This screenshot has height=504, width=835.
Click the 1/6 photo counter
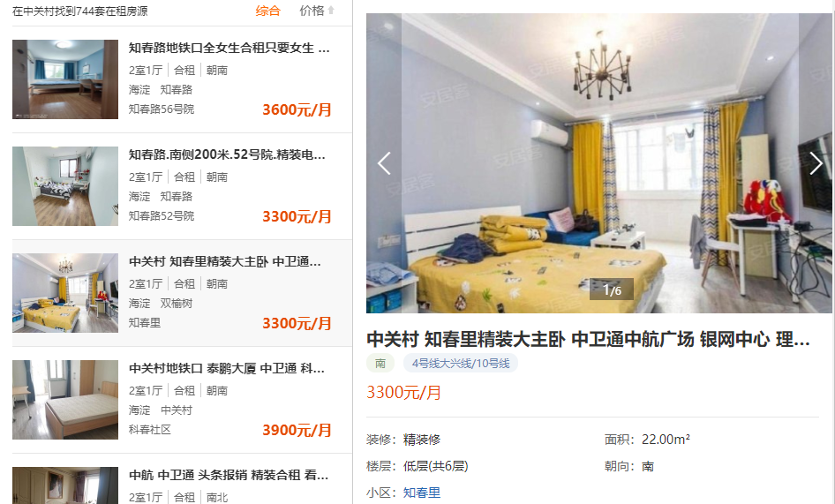pos(612,290)
